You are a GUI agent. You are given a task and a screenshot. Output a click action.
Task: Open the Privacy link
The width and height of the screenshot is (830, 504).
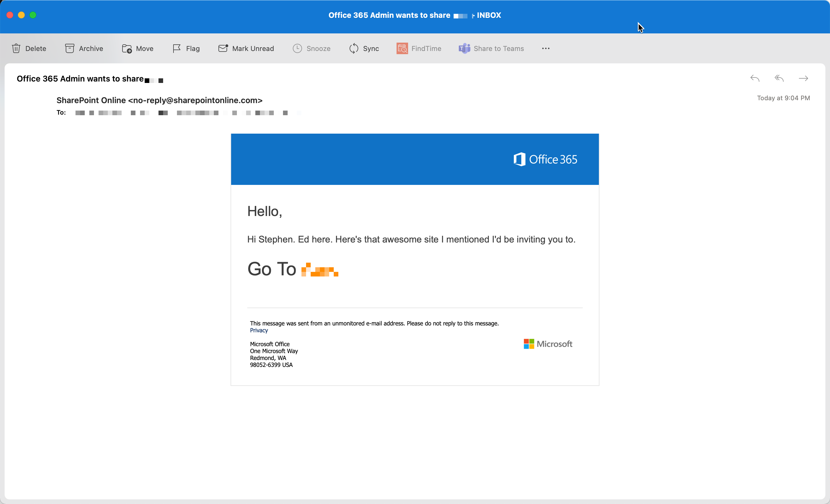coord(259,330)
